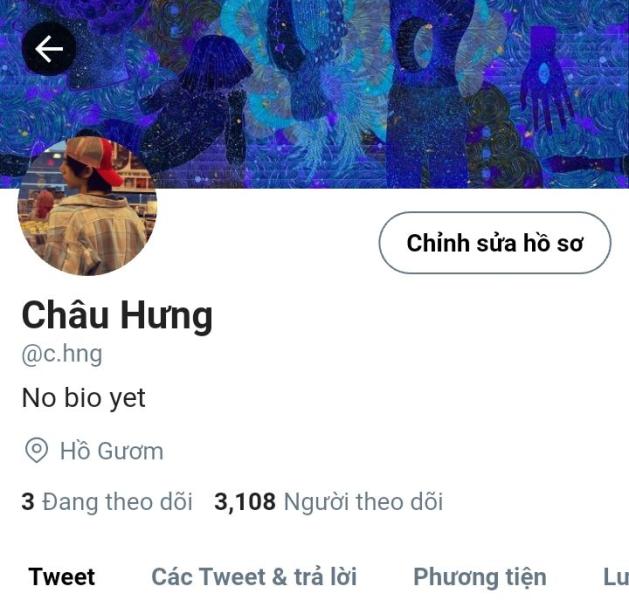
Task: Open the Phương tiện tab
Action: pyautogui.click(x=480, y=578)
